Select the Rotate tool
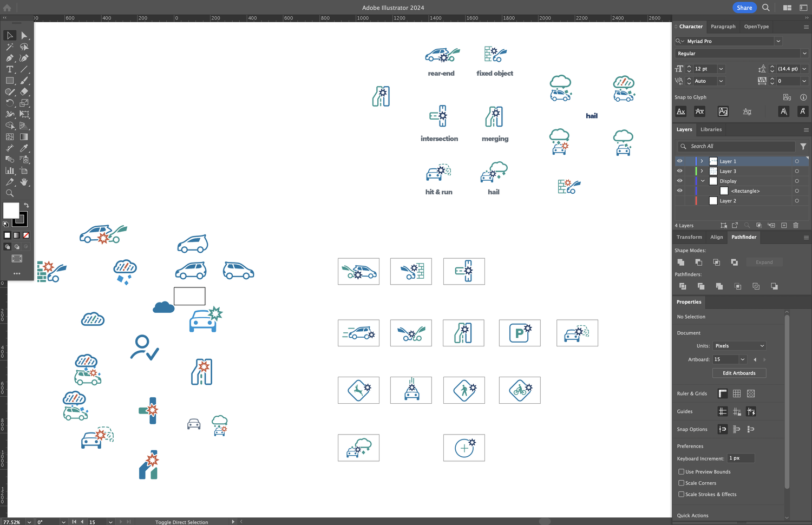 pos(9,103)
